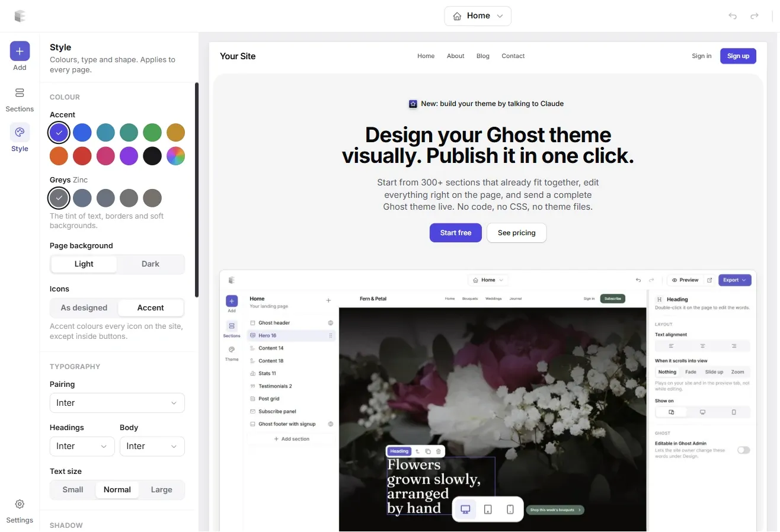
Task: Click the 'Style' panel title
Action: coord(60,47)
